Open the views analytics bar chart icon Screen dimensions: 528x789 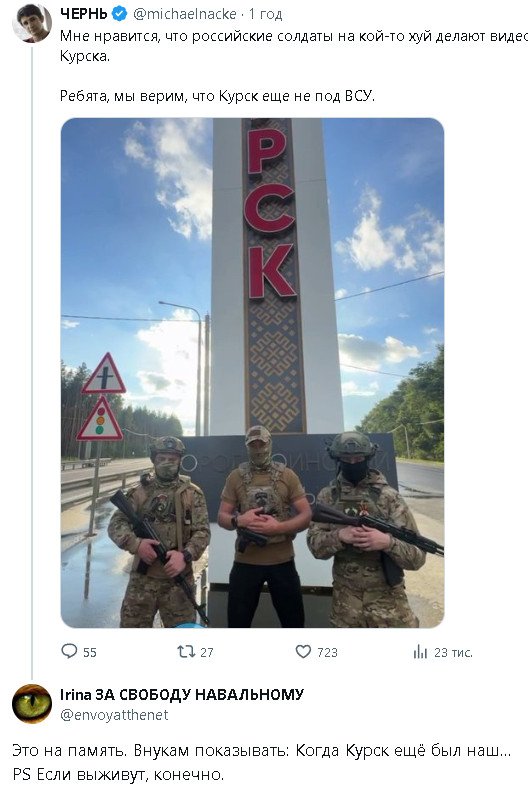point(420,652)
